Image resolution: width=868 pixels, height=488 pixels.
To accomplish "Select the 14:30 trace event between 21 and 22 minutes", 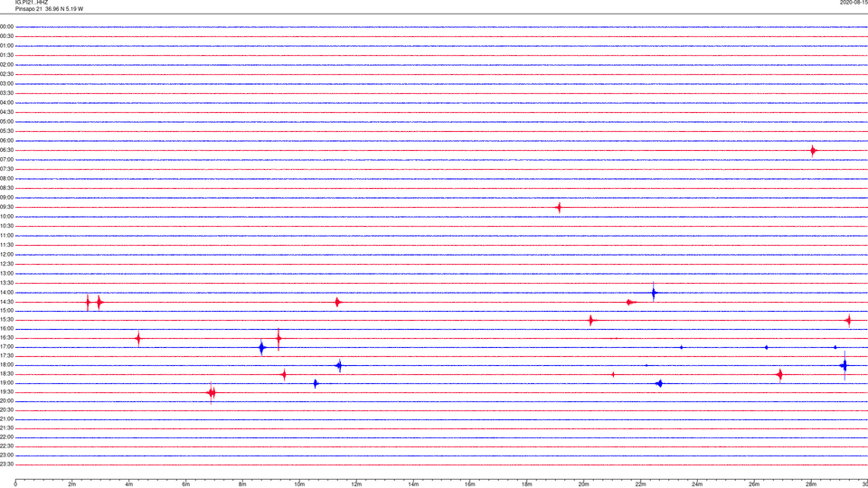I will [629, 302].
